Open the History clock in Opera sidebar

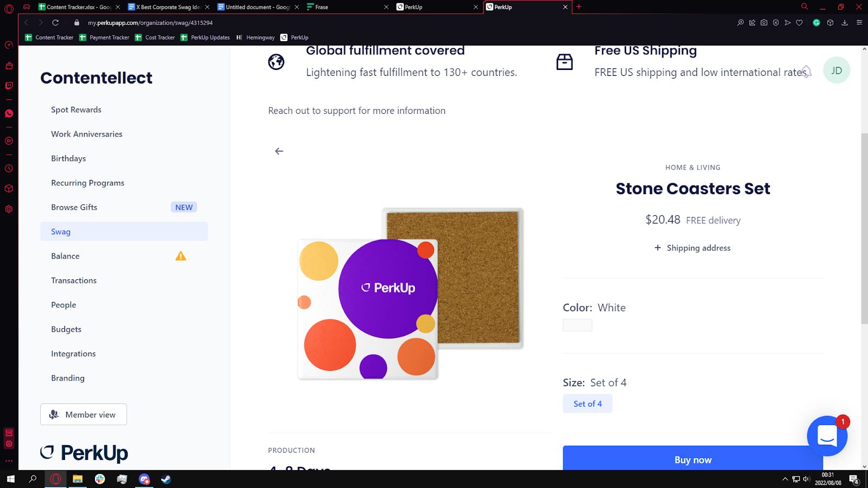[9, 169]
